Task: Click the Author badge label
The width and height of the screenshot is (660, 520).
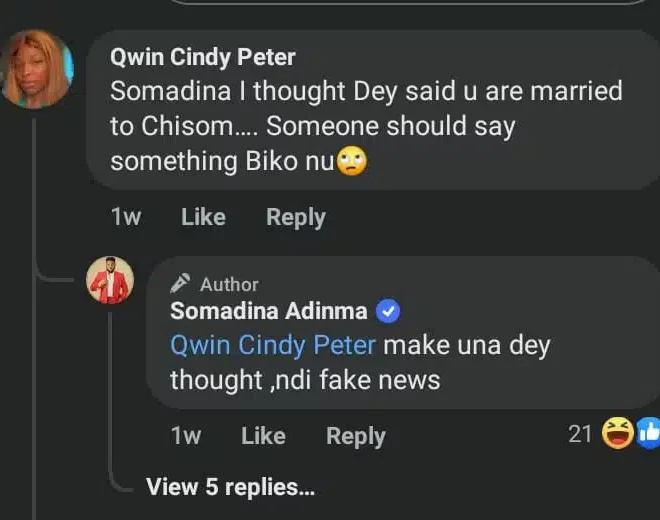Action: tap(229, 284)
